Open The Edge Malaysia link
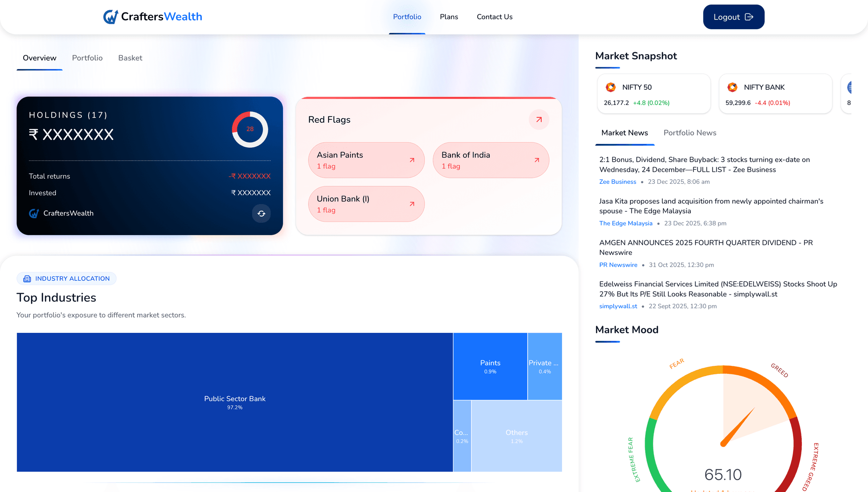This screenshot has height=492, width=868. coord(626,223)
